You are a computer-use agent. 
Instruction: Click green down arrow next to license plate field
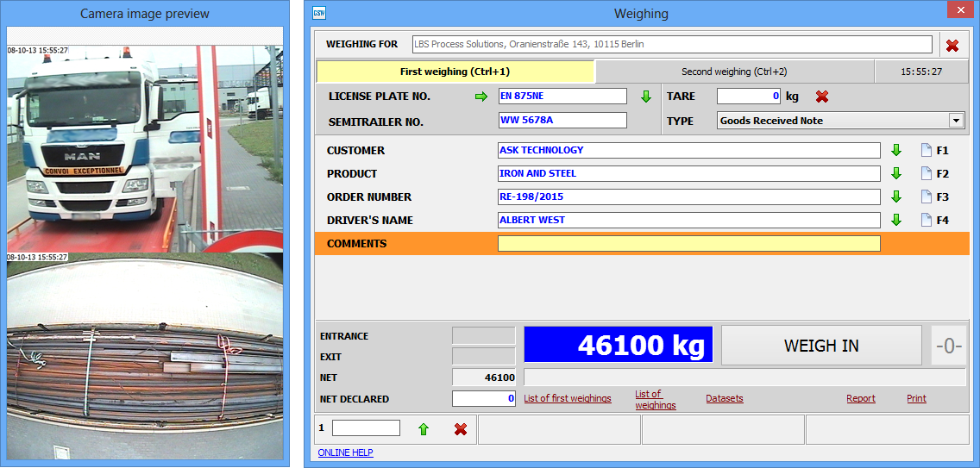tap(645, 97)
